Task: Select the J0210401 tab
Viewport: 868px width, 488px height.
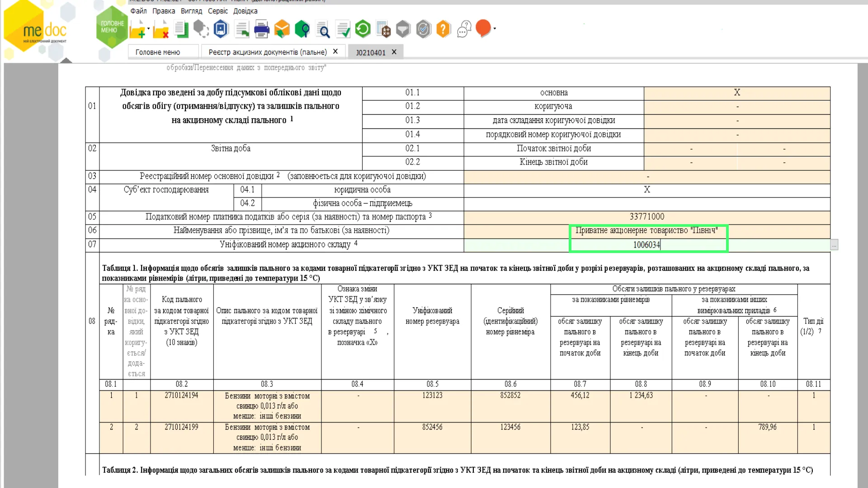Action: [x=371, y=52]
